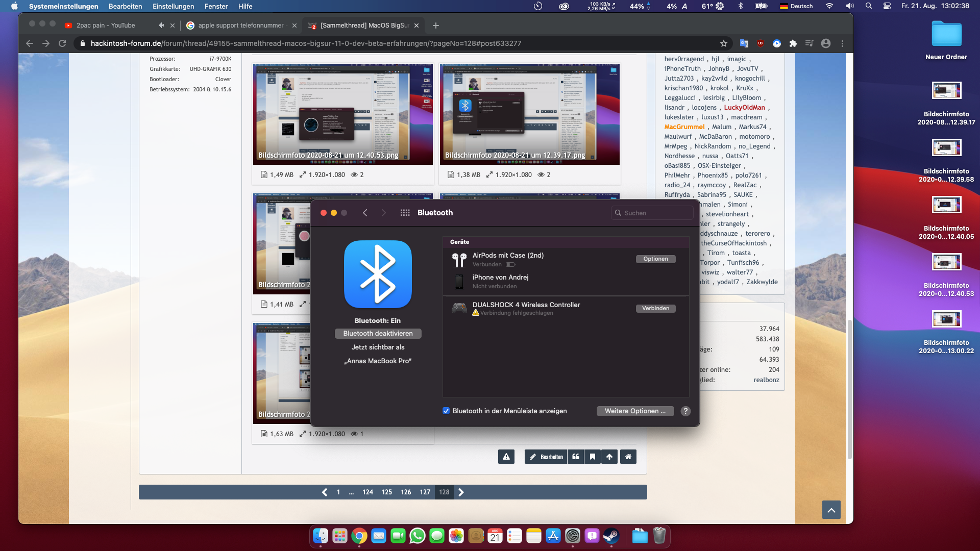Click the scroll-to-top arrow button on page

[x=831, y=510]
